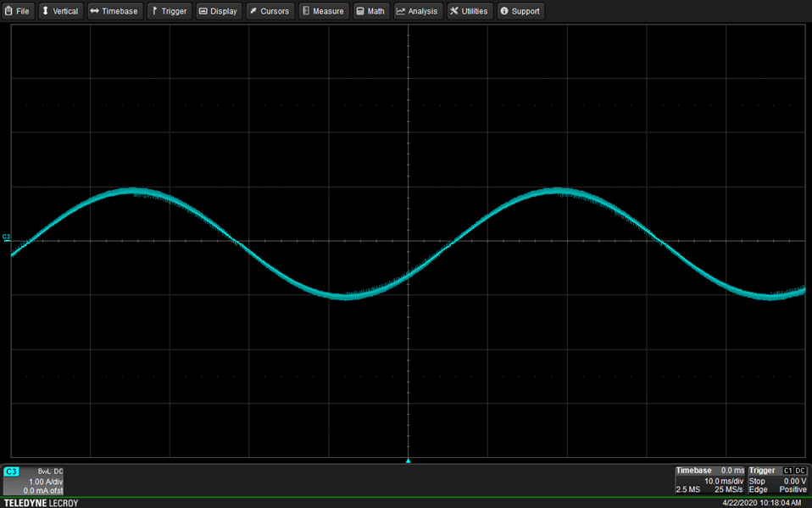
Task: Open the Support menu
Action: 520,11
